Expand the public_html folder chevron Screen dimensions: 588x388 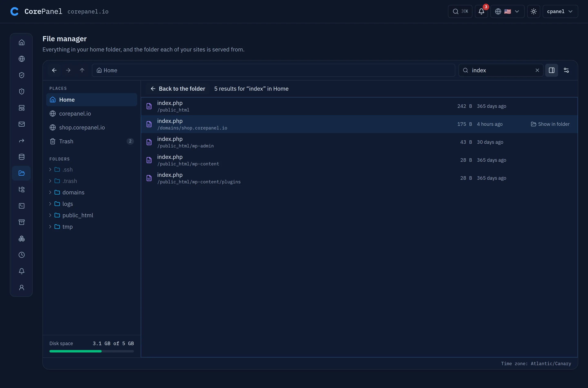pyautogui.click(x=50, y=215)
